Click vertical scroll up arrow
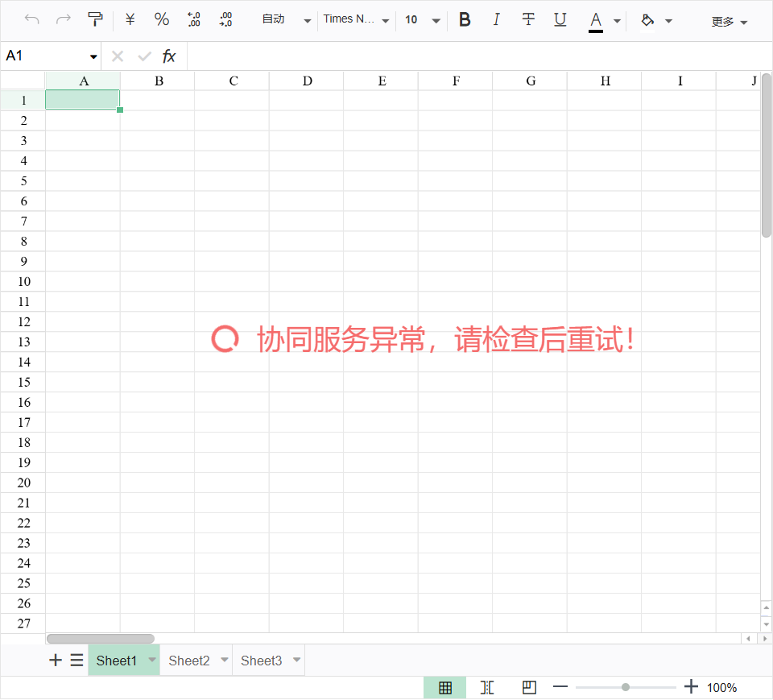Screen dimensions: 773x700 click(x=766, y=608)
